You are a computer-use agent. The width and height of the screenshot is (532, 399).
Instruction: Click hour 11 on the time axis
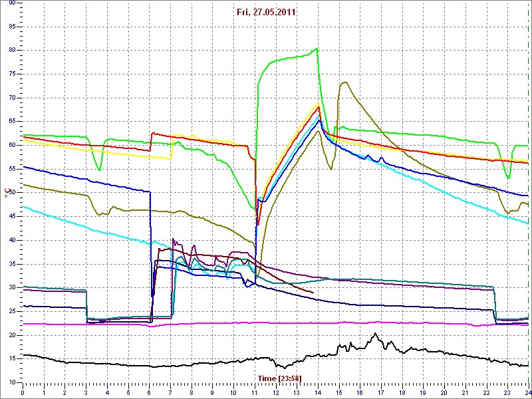coord(255,392)
